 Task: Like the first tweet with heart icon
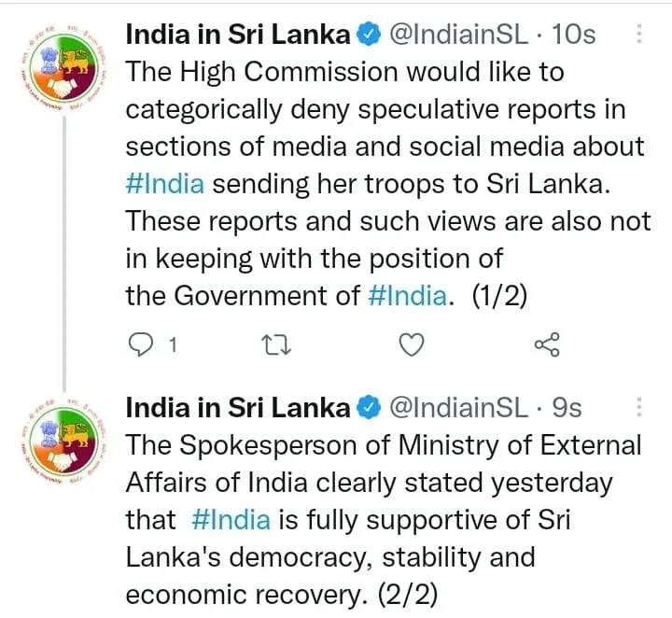[412, 344]
